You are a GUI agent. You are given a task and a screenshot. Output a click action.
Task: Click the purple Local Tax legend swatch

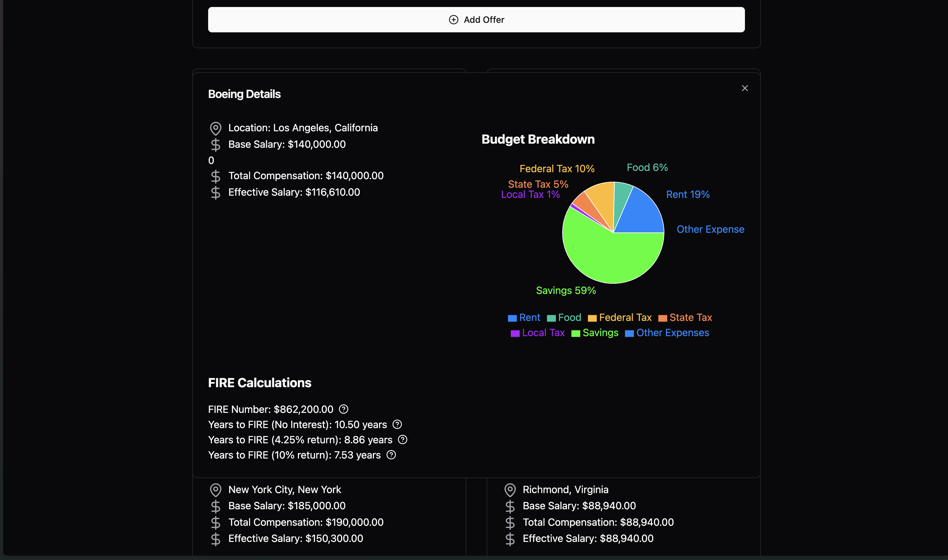(515, 334)
